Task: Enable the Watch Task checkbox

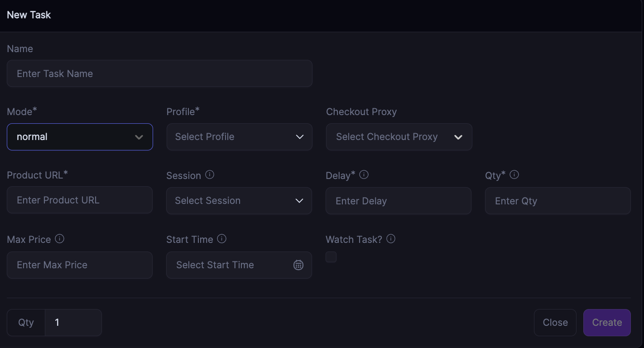Action: point(331,257)
